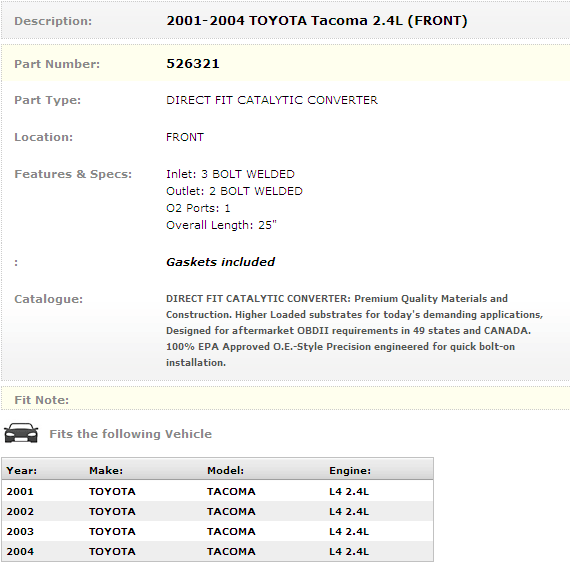
Task: Click TACOMA in the 2002 row
Action: pos(231,512)
